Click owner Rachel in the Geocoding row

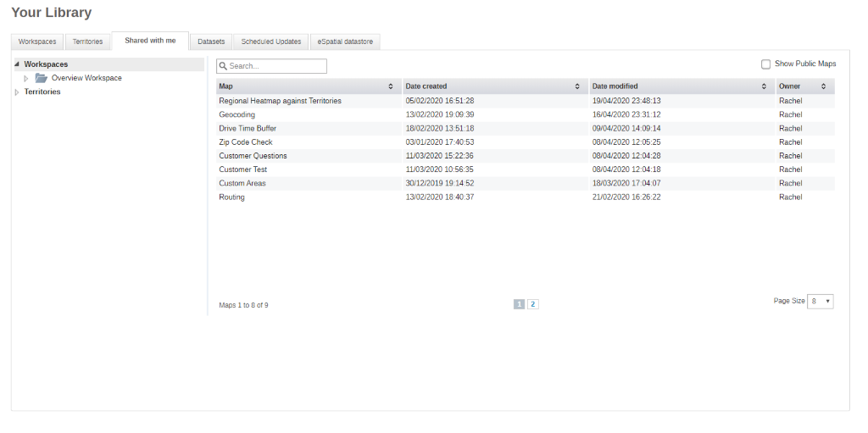point(791,114)
